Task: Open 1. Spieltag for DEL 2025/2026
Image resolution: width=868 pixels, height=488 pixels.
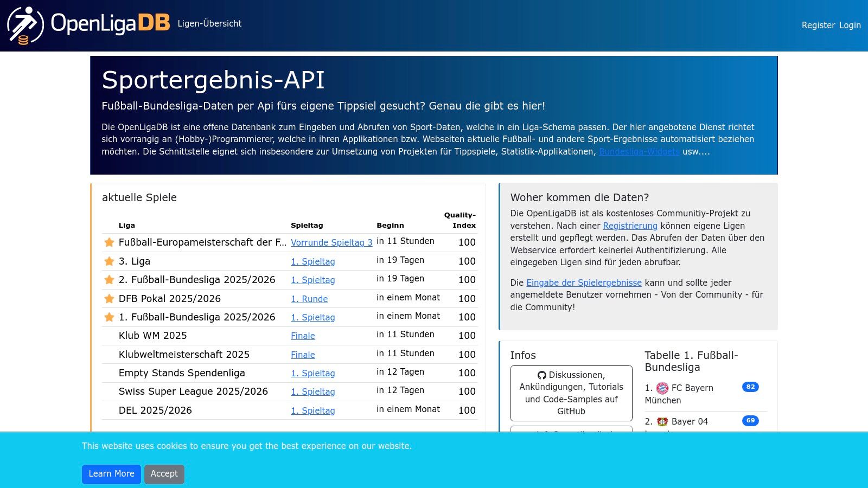Action: [313, 411]
